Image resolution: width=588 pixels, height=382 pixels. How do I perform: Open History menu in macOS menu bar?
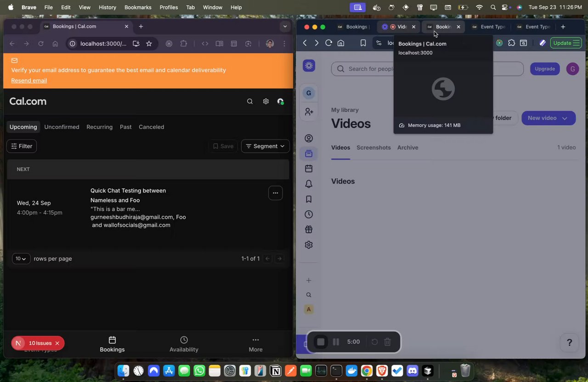[x=107, y=7]
